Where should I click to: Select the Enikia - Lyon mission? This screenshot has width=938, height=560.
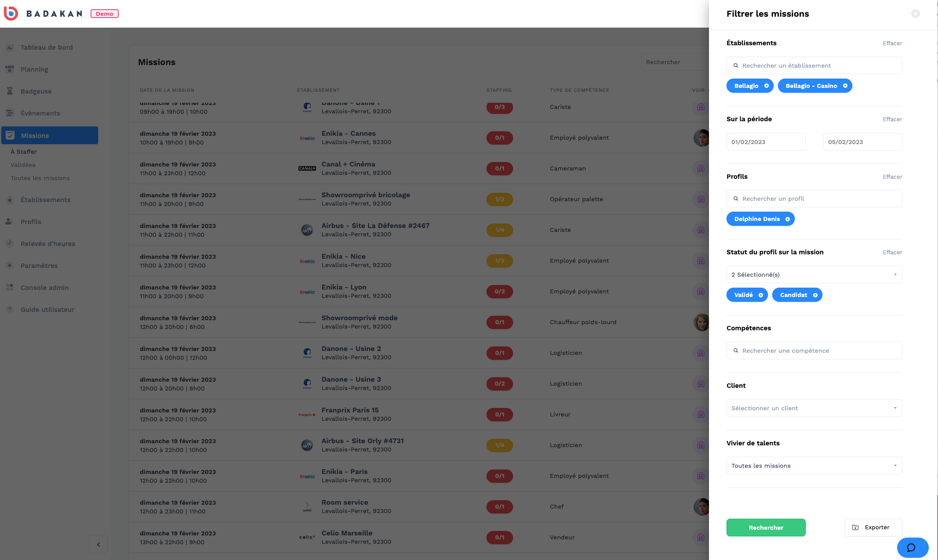[x=418, y=291]
